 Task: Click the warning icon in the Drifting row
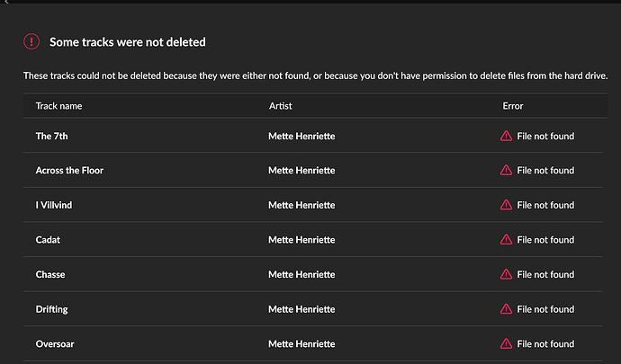(x=506, y=309)
